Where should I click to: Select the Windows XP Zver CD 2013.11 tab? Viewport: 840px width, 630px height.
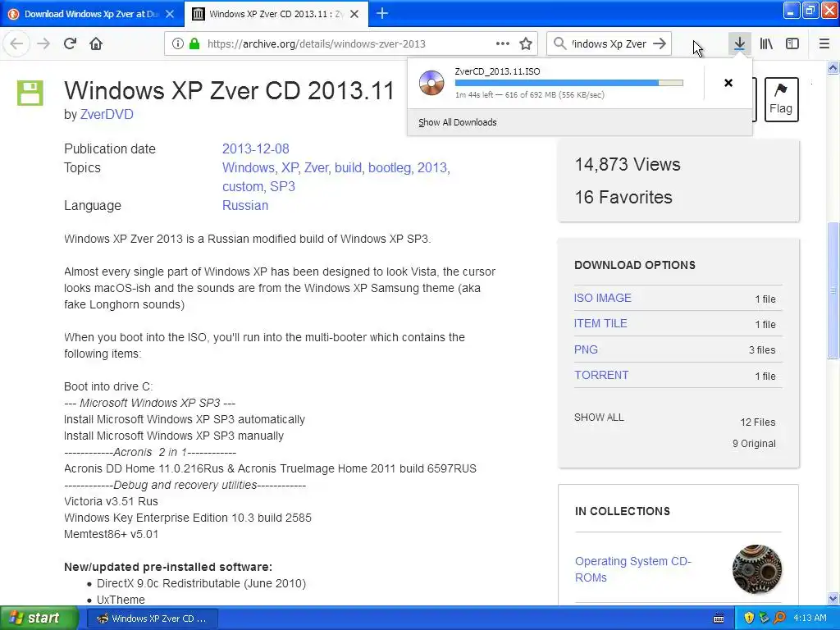(276, 14)
